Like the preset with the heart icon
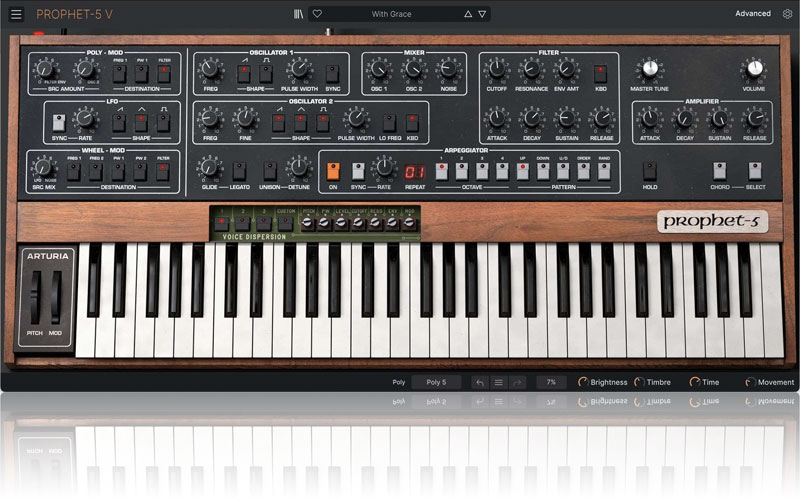This screenshot has height=500, width=800. point(317,14)
